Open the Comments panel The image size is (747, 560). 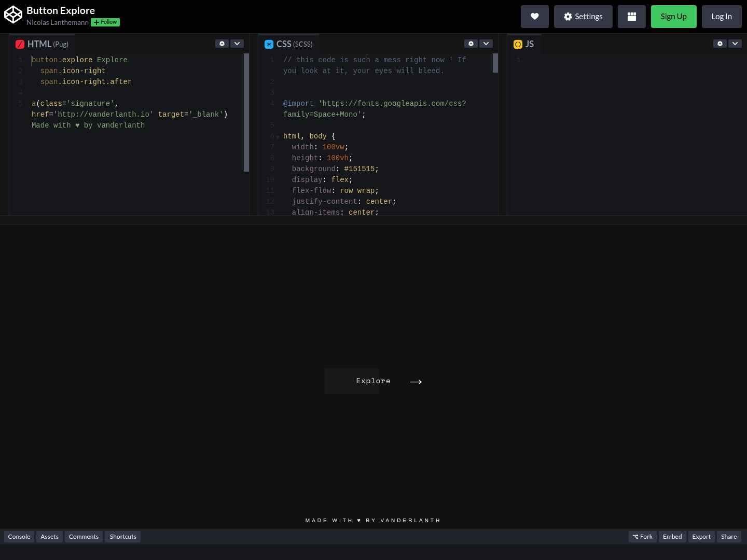coord(84,537)
